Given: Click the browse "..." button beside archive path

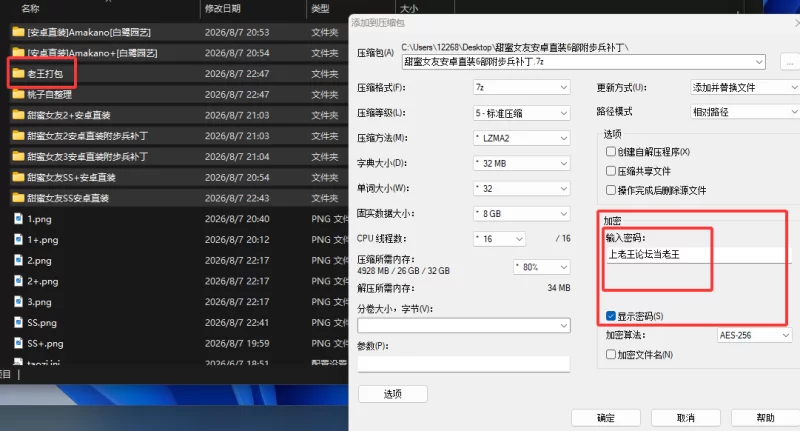Looking at the screenshot, I should pos(790,62).
